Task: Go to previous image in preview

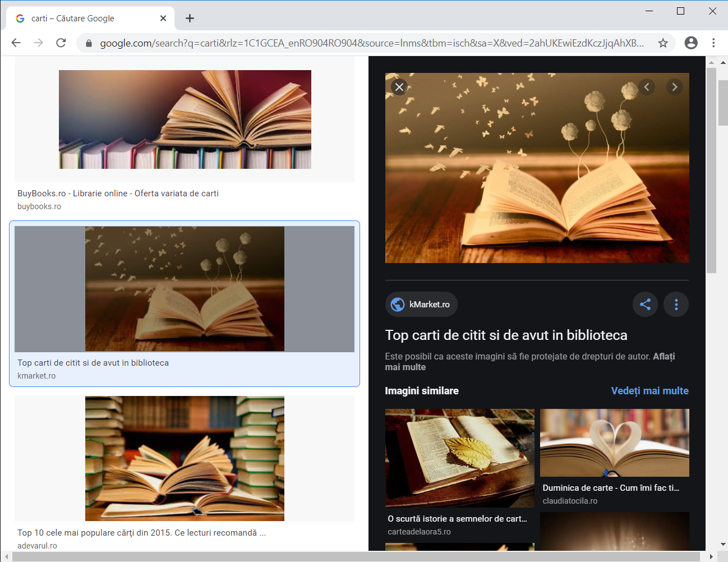Action: pyautogui.click(x=647, y=87)
